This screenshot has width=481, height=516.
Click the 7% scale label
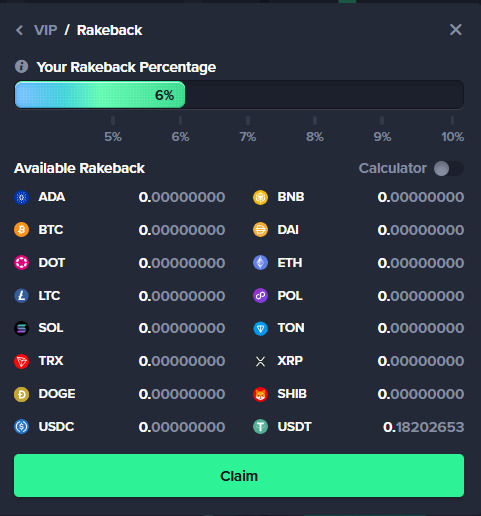248,137
